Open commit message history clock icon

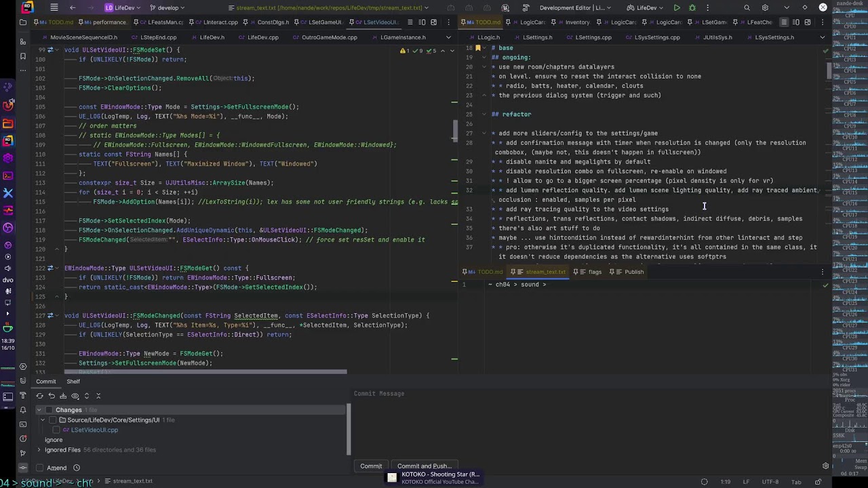tap(77, 468)
